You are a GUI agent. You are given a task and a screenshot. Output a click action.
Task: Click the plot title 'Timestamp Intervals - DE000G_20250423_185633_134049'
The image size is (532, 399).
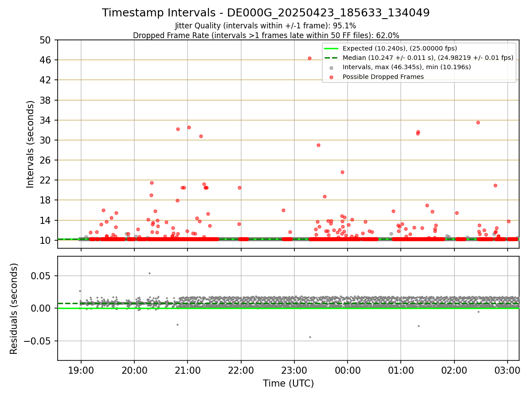pos(266,13)
